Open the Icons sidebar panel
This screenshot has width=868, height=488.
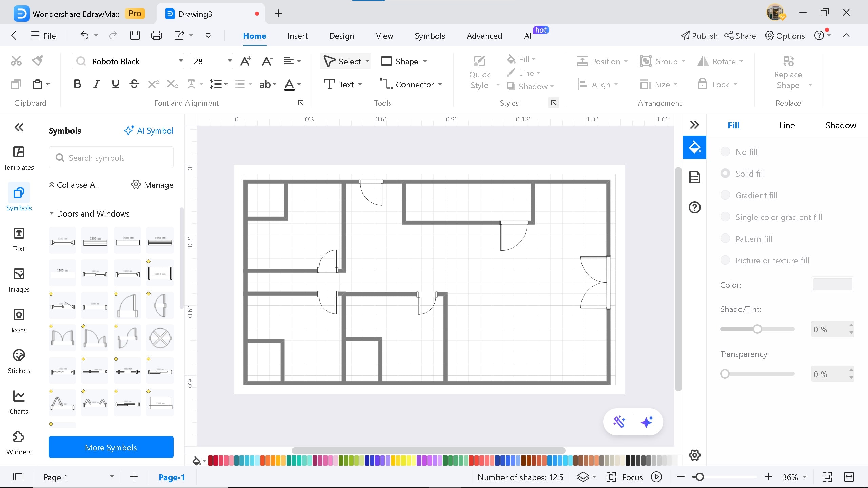pyautogui.click(x=19, y=321)
